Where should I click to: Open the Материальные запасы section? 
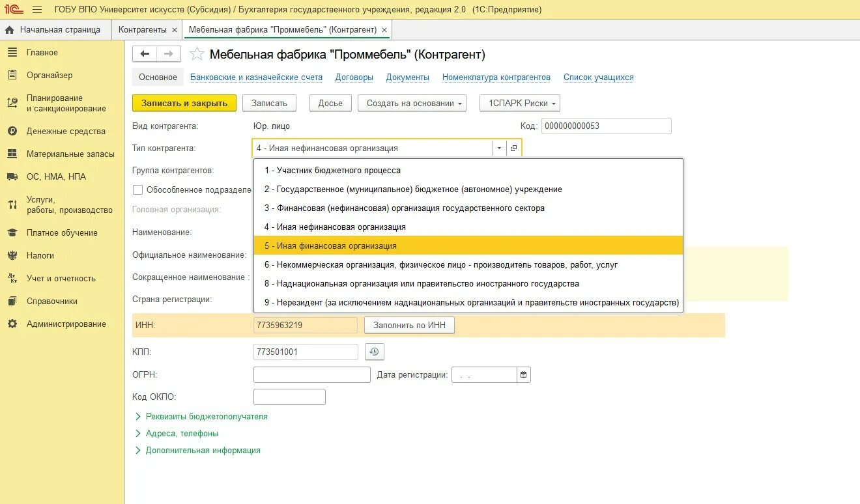[x=70, y=154]
